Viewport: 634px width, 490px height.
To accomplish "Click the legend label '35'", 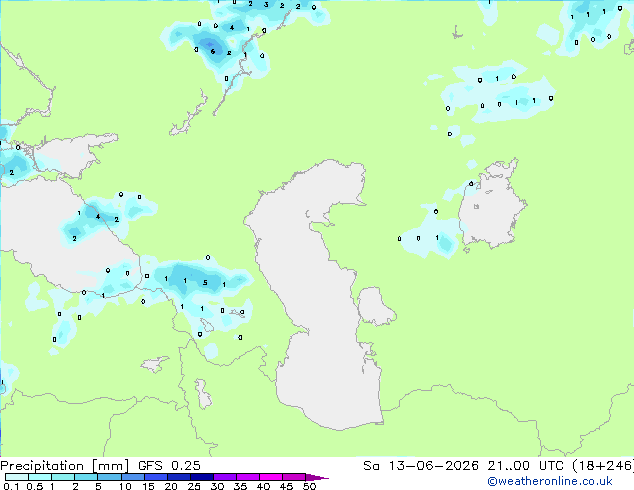I will click(240, 486).
